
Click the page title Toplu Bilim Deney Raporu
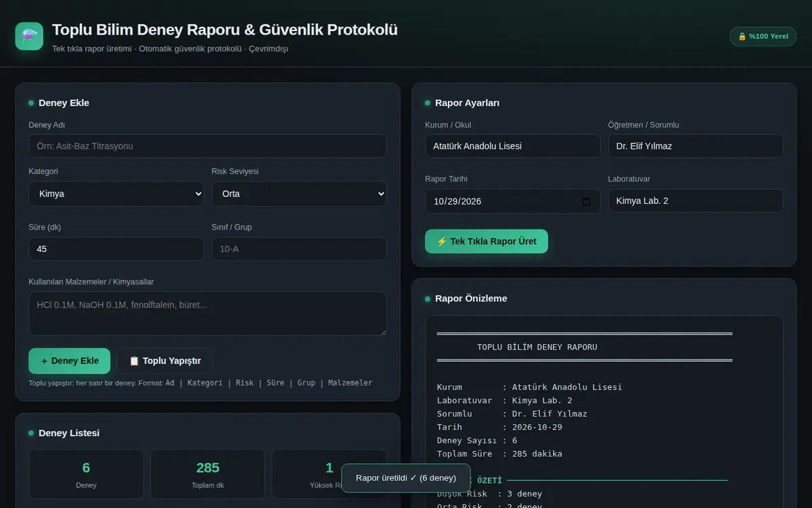(x=225, y=30)
